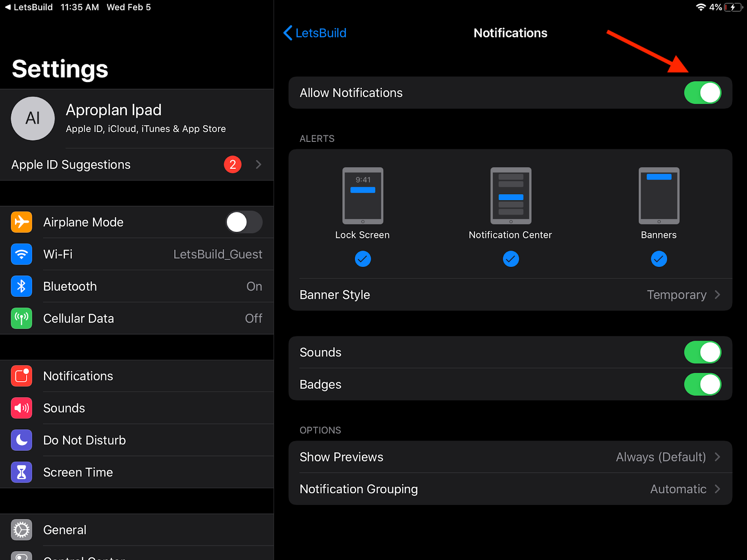Open Apple ID Suggestions
747x560 pixels.
click(137, 164)
